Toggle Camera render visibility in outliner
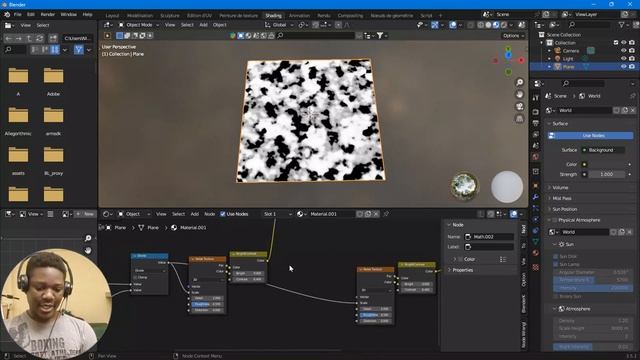Viewport: 640px width, 360px height. pyautogui.click(x=632, y=51)
